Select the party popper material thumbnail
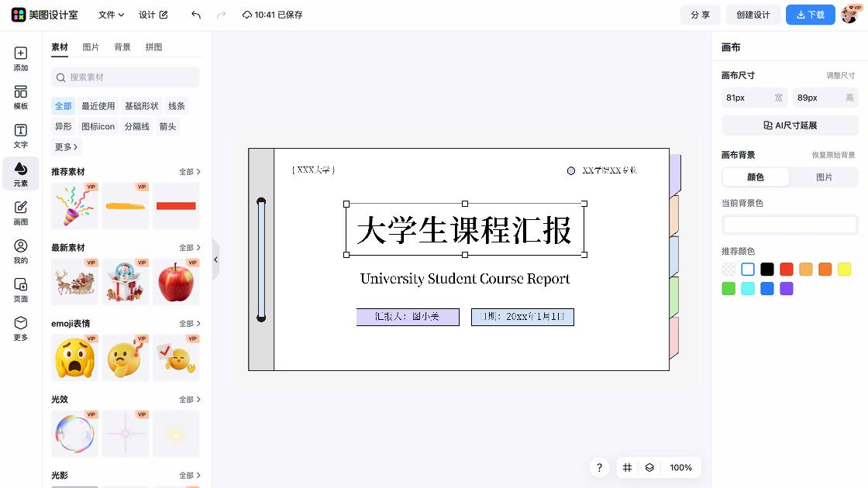Image resolution: width=868 pixels, height=488 pixels. point(74,206)
